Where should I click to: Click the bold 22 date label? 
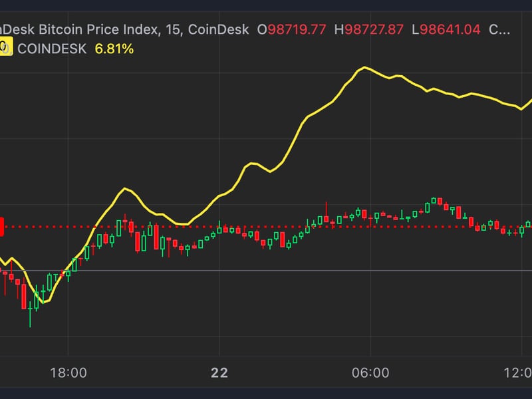coord(219,372)
